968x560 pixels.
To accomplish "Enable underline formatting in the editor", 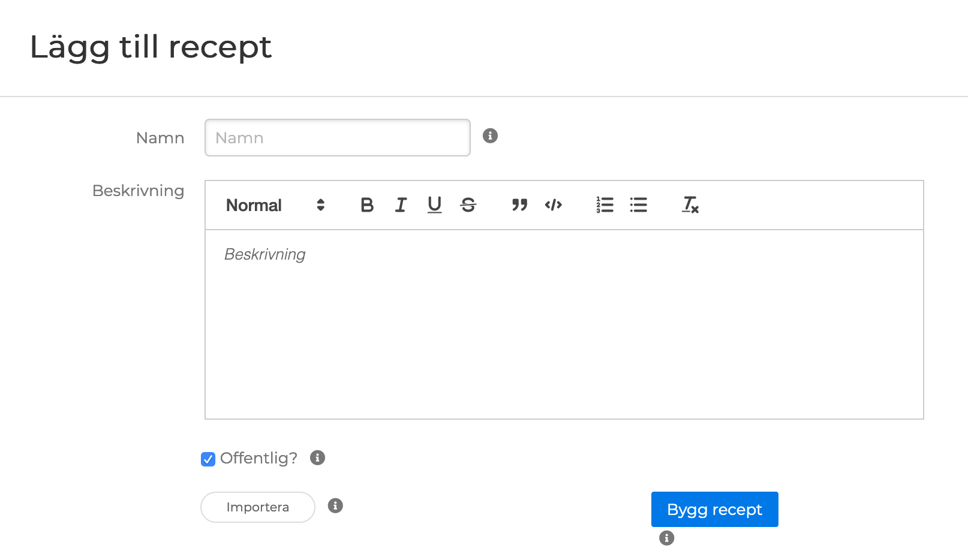I will click(x=434, y=205).
